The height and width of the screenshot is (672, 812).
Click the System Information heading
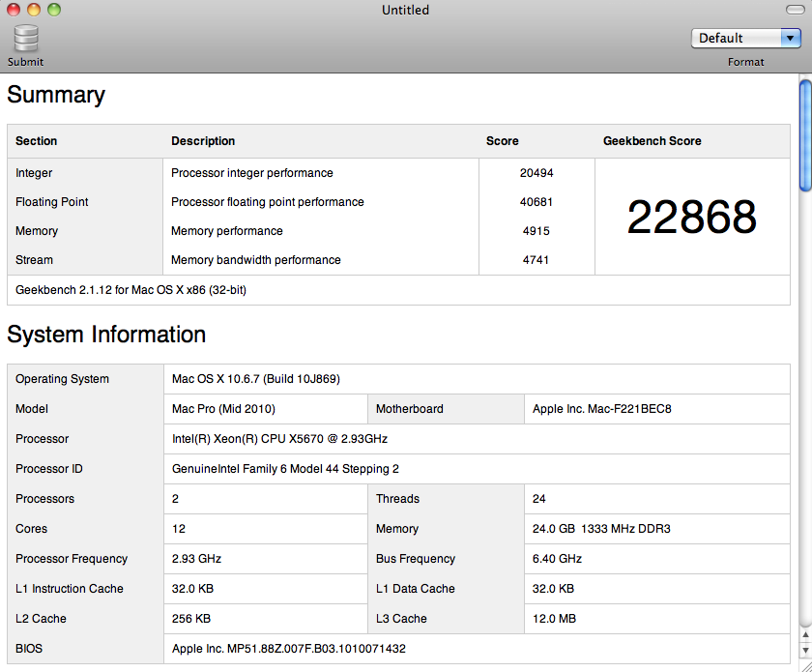pos(106,335)
